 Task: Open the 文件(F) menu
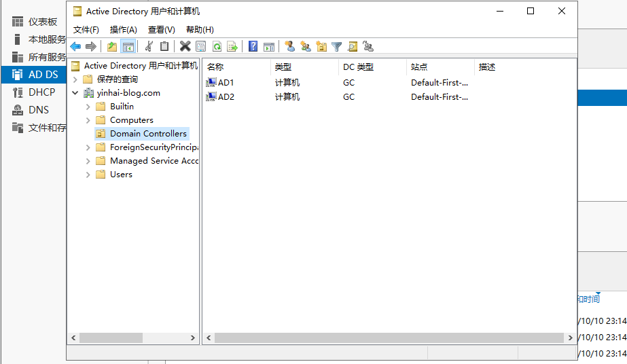click(x=86, y=30)
